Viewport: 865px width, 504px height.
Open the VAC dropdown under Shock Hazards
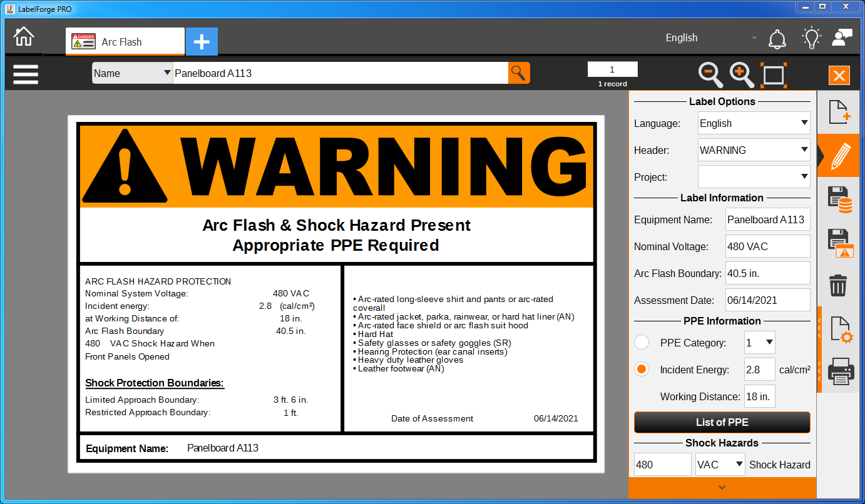tap(720, 464)
